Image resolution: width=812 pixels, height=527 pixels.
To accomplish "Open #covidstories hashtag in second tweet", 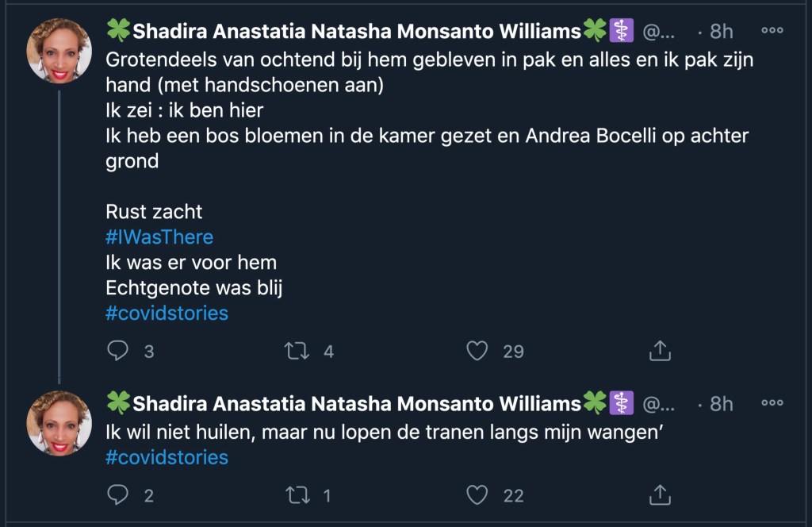I will [167, 457].
